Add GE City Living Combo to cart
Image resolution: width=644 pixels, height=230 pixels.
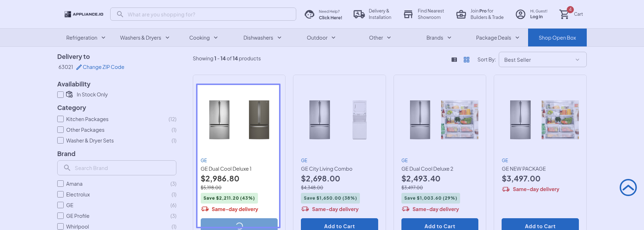(x=339, y=225)
